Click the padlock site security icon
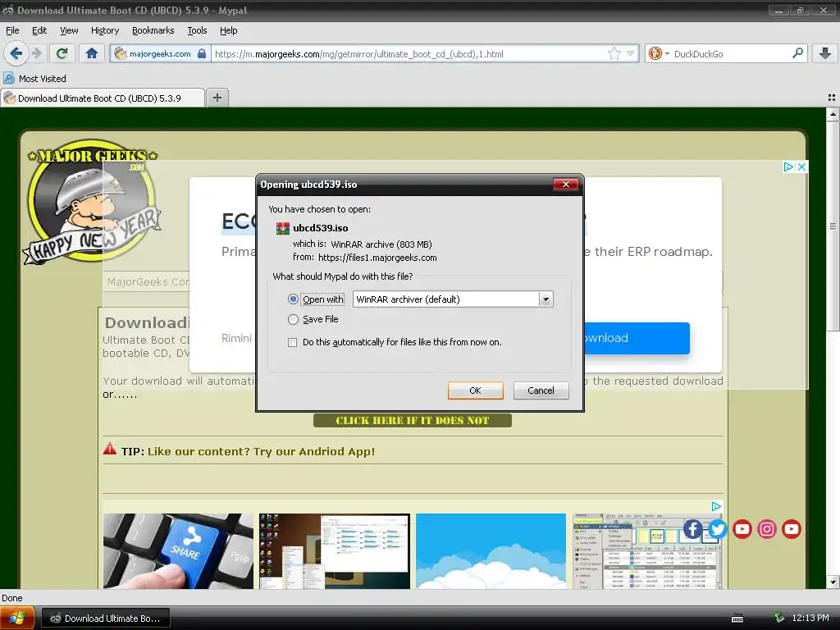Screen dimensions: 840x630 pyautogui.click(x=202, y=53)
